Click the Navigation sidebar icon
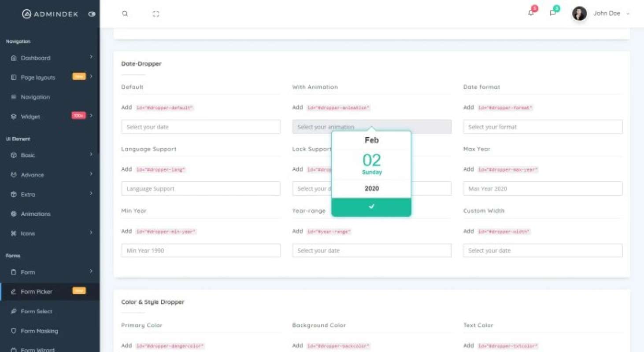This screenshot has height=352, width=644. tap(14, 97)
